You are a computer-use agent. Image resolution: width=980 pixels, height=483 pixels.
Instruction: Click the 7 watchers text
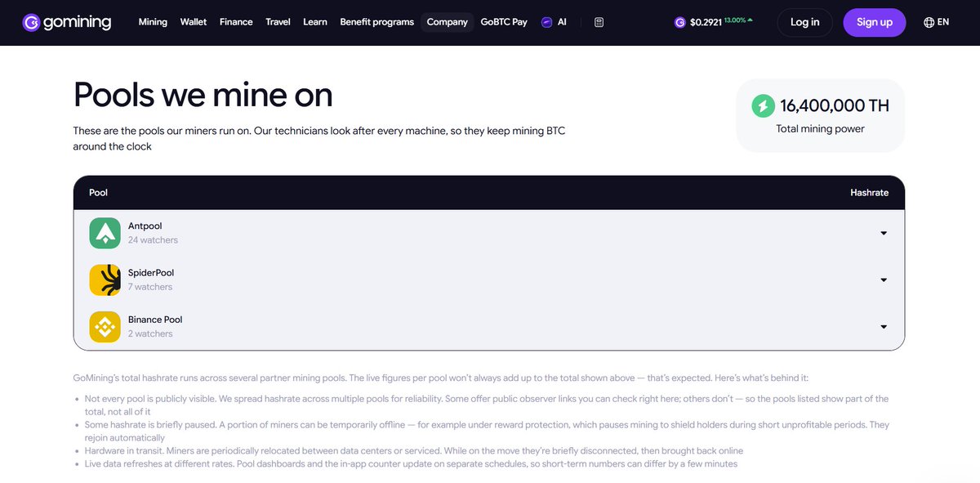pos(150,287)
